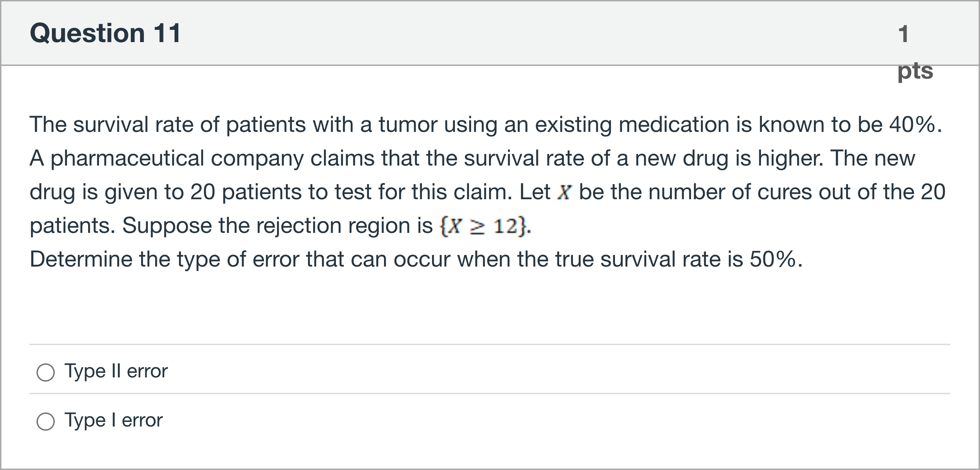980x470 pixels.
Task: Select the "Type II error" radio button
Action: coord(46,372)
